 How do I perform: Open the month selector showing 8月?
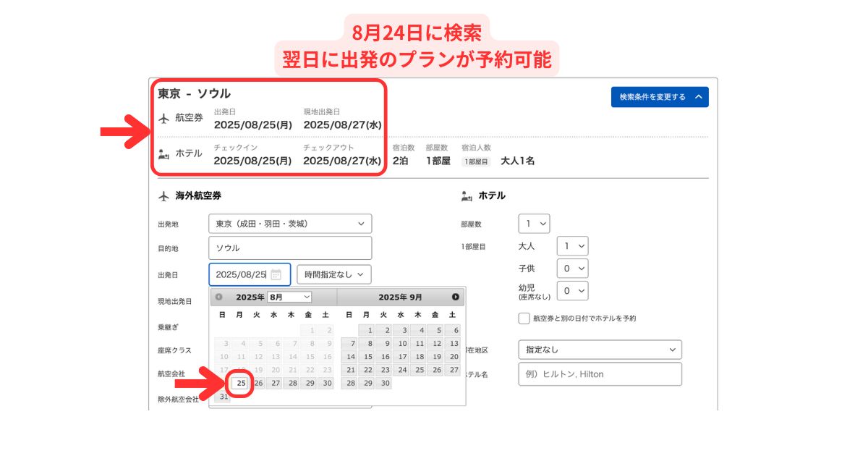[x=289, y=297]
